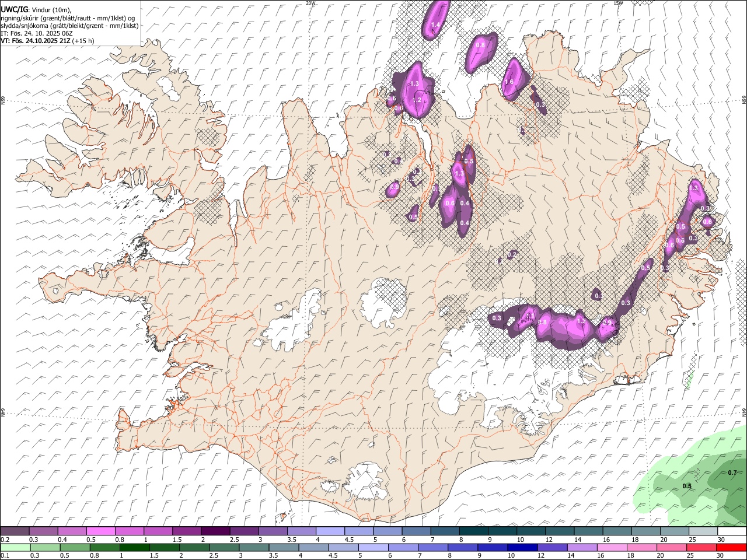
Task: Select the dark navy blue swatch in rain legend
Action: [522, 548]
